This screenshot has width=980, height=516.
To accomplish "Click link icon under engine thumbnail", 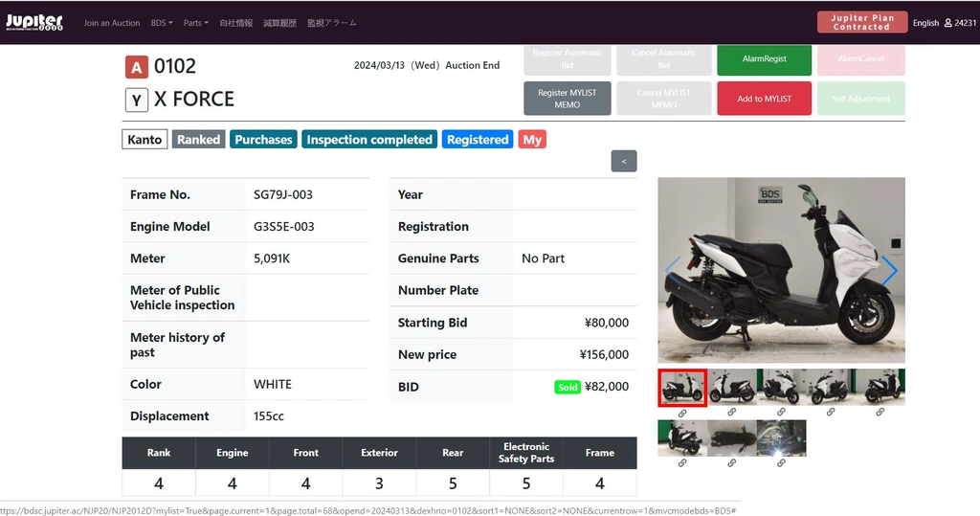I will click(781, 463).
